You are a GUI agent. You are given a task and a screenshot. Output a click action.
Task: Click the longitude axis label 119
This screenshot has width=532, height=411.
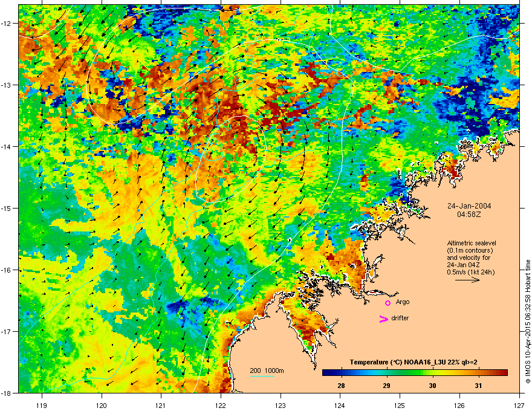pos(42,405)
